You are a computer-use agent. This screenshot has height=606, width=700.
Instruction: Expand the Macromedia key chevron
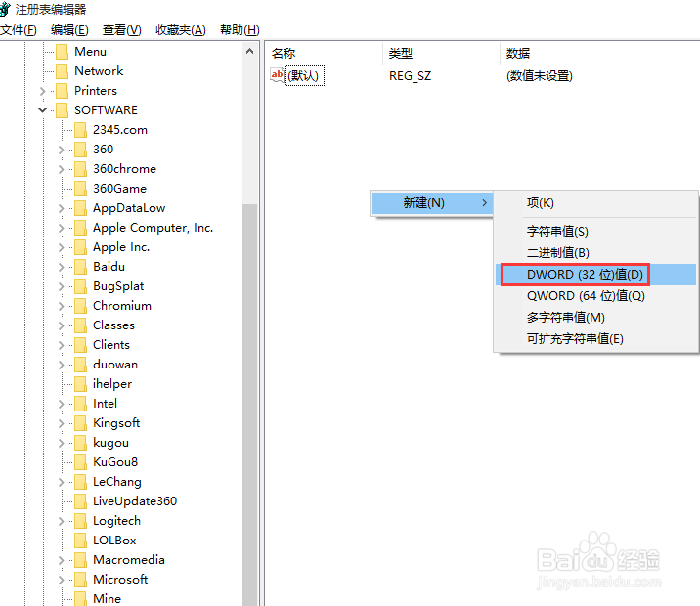tap(62, 560)
